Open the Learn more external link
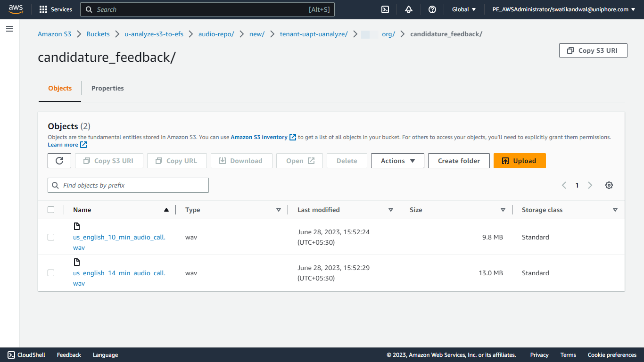The image size is (644, 362). pos(67,145)
